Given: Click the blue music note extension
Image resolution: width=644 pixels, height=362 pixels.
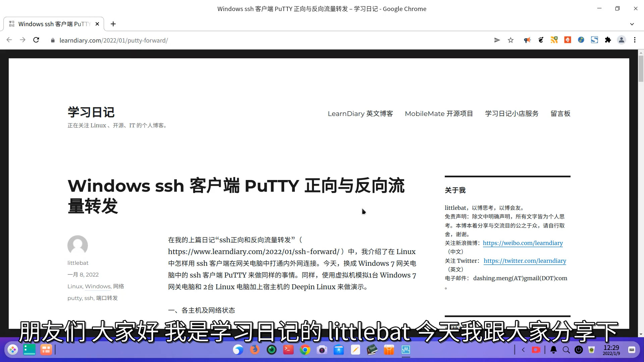Looking at the screenshot, I should 581,40.
